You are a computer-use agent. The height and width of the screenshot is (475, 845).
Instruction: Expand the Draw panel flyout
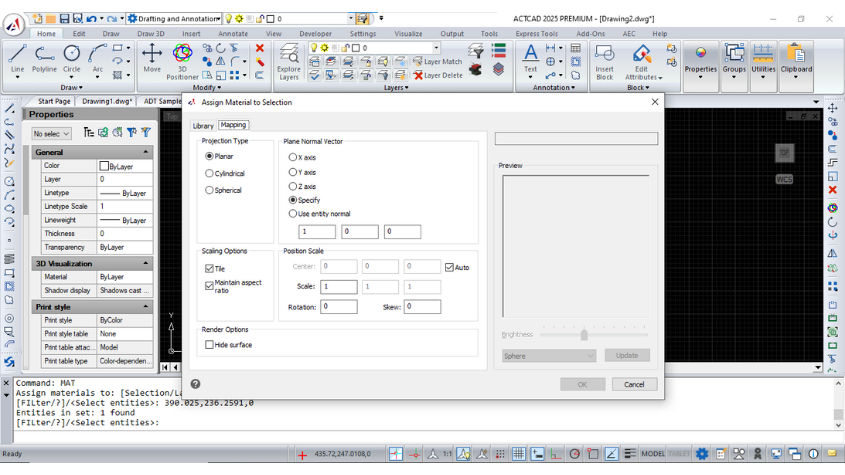tap(71, 87)
